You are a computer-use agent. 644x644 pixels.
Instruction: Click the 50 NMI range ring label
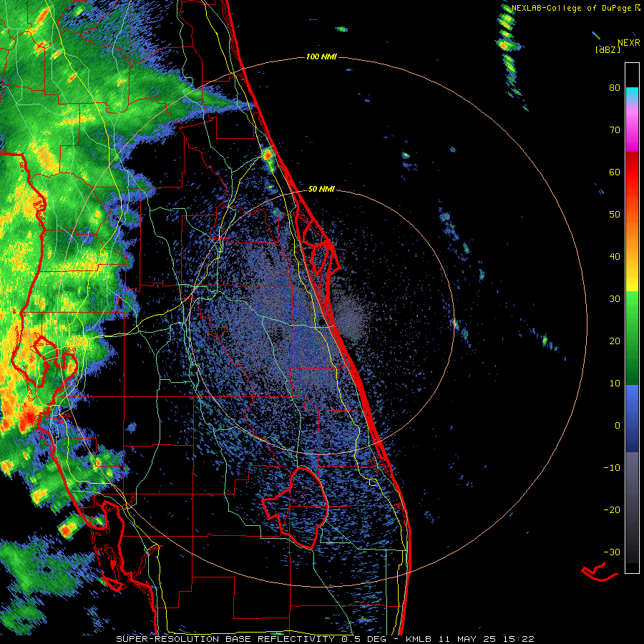pyautogui.click(x=321, y=189)
